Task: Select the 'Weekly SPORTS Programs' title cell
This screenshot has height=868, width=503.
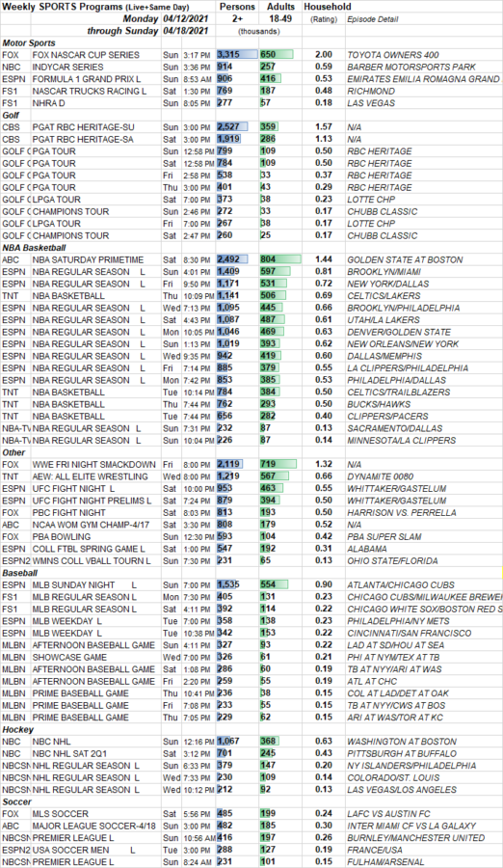Action: click(x=95, y=7)
